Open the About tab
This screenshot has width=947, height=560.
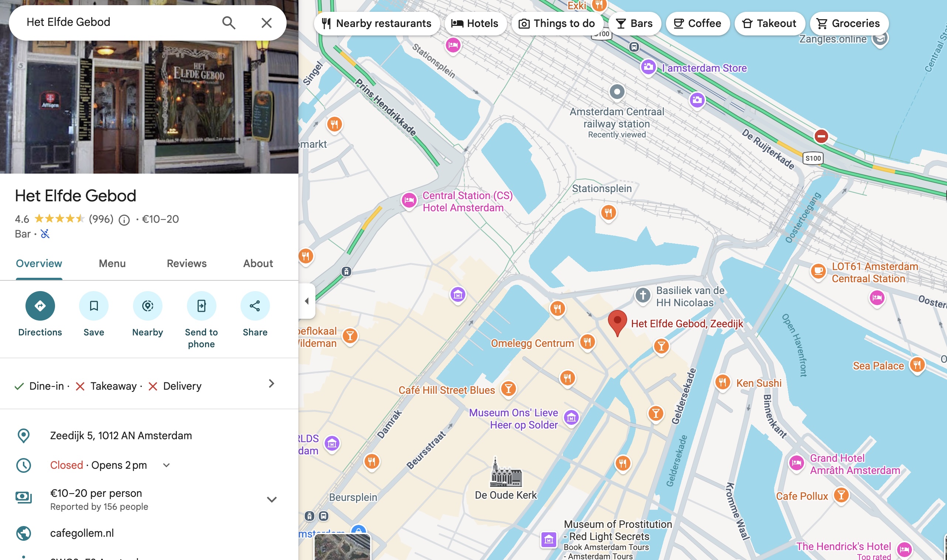coord(258,263)
